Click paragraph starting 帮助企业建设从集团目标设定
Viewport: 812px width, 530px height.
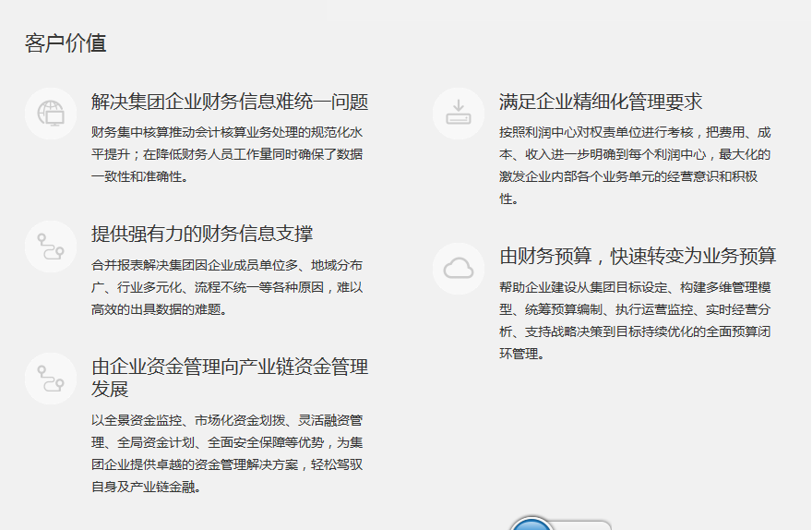635,320
